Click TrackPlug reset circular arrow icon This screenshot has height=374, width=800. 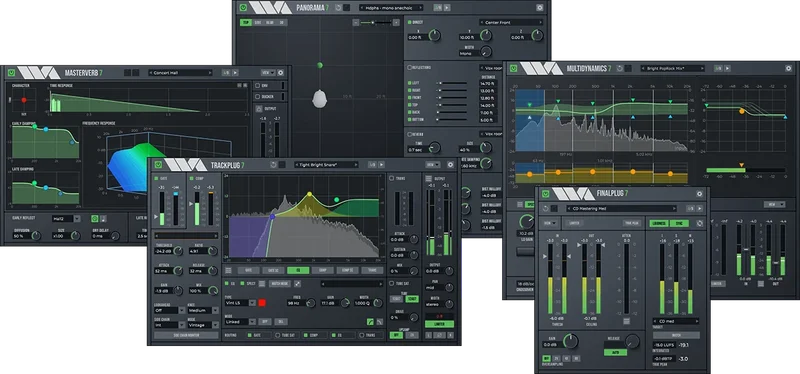tap(273, 165)
